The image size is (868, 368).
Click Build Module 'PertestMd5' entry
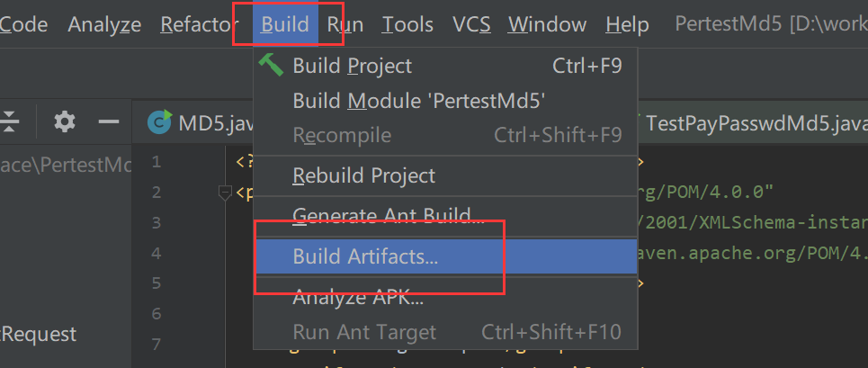[x=418, y=101]
